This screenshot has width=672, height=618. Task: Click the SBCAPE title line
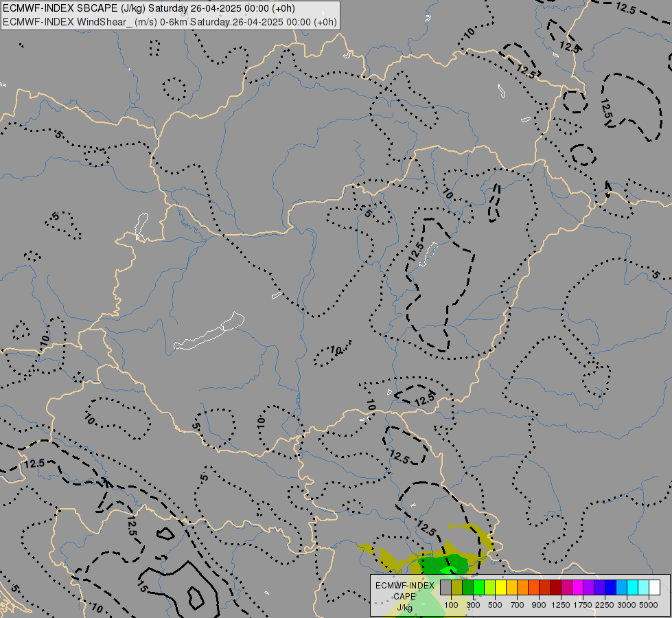[x=149, y=8]
